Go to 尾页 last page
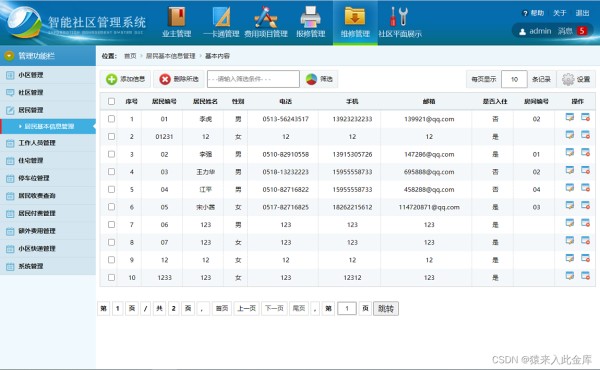Image resolution: width=600 pixels, height=370 pixels. (299, 308)
